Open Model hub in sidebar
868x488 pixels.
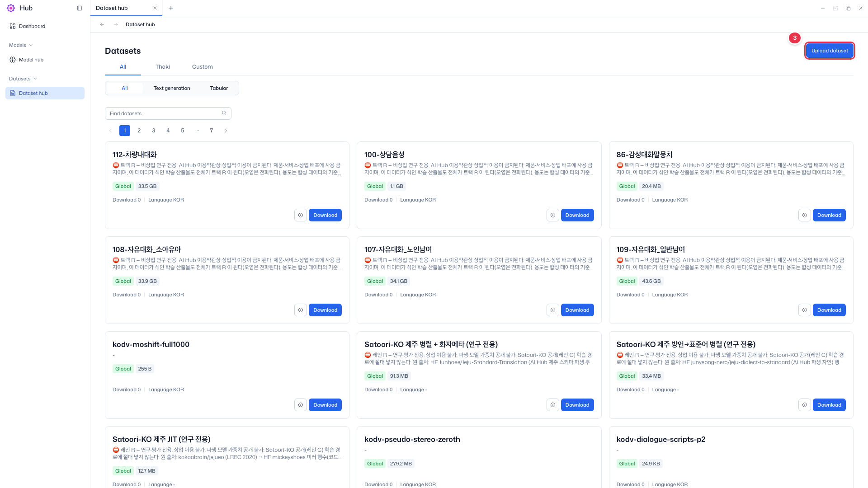45,60
